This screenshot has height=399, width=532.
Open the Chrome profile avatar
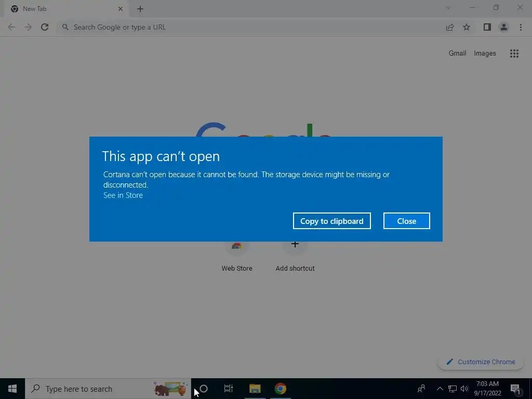pyautogui.click(x=504, y=27)
